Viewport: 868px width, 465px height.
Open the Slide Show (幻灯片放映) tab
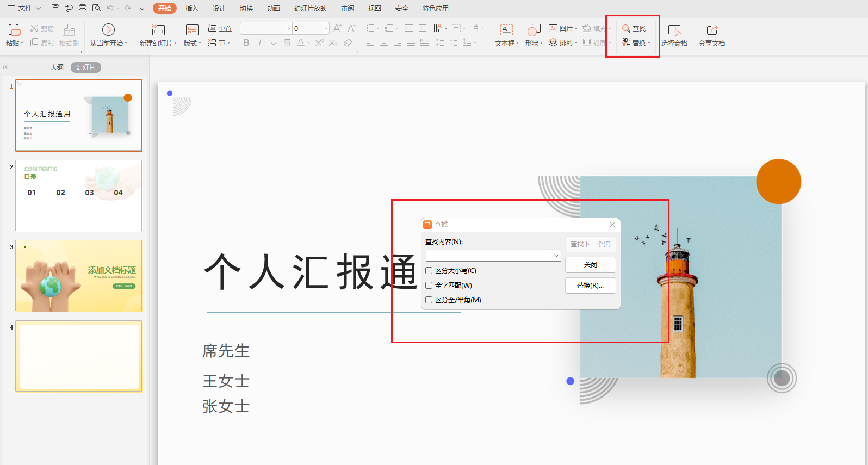coord(310,8)
